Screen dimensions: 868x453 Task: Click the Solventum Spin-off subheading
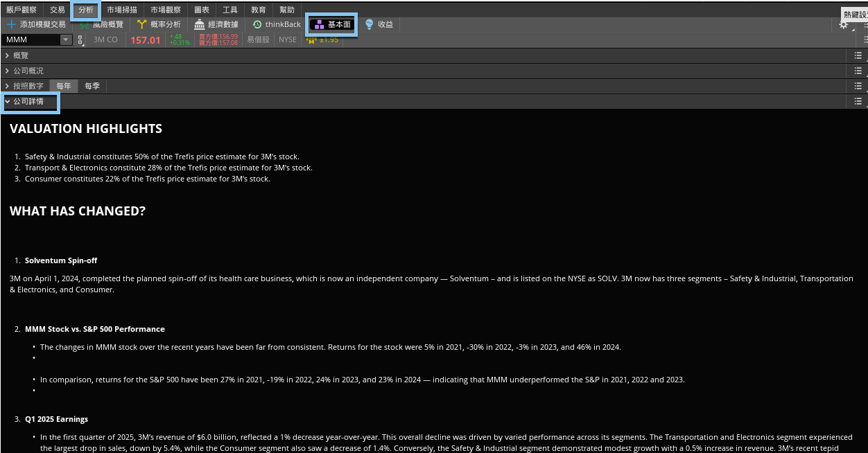61,260
